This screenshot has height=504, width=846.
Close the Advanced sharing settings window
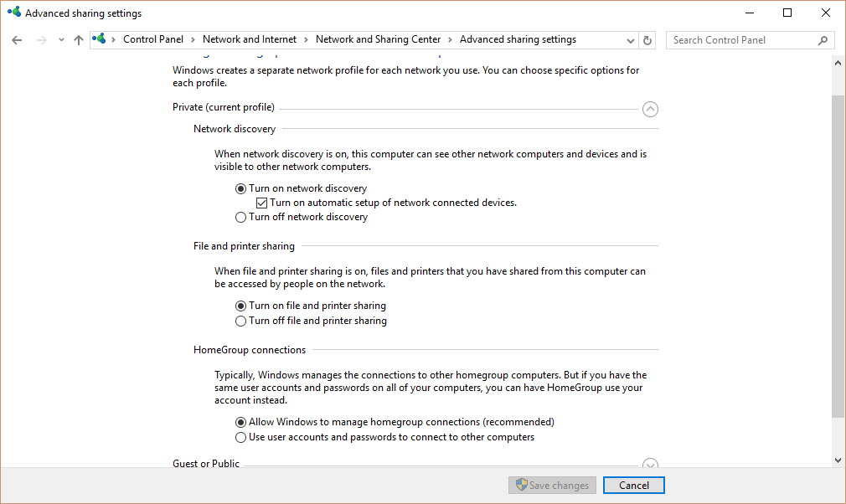826,13
